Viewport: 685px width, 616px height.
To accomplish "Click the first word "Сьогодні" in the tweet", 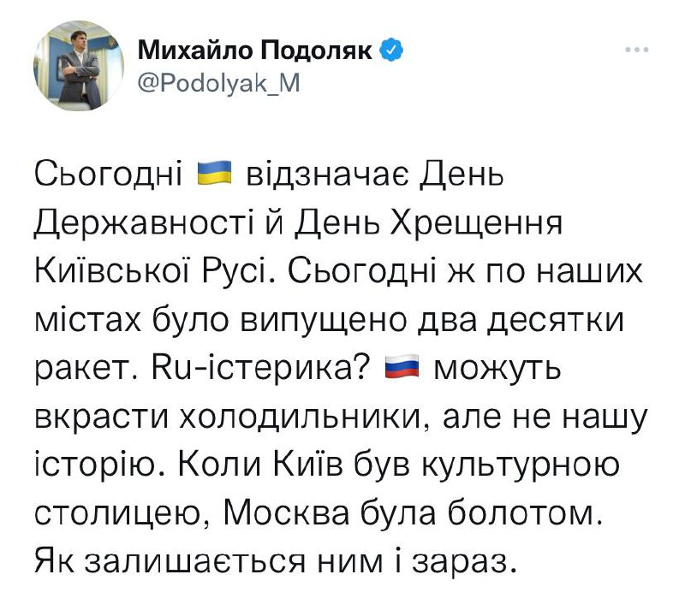I will (109, 178).
